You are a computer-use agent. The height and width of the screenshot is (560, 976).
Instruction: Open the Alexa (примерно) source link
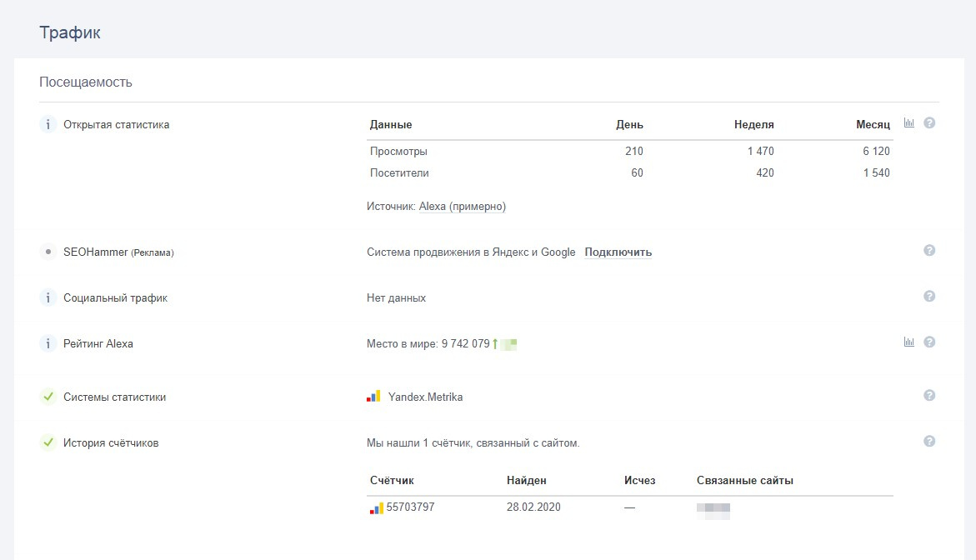462,207
